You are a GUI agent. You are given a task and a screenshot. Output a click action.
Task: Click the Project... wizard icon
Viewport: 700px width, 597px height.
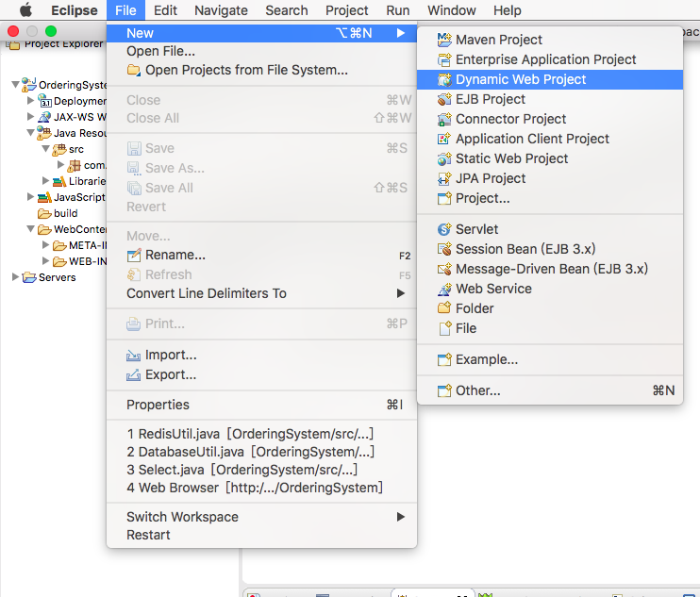click(x=444, y=198)
